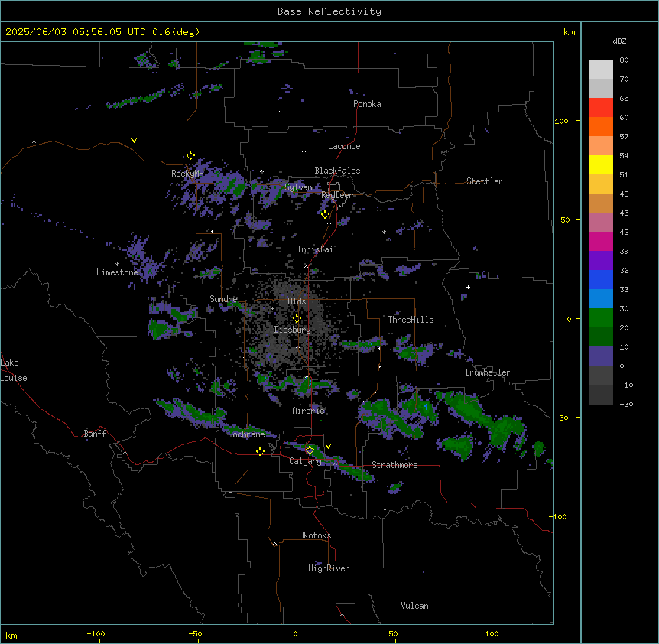Image resolution: width=659 pixels, height=644 pixels.
Task: Click the Limestone label
Action: pos(117,272)
